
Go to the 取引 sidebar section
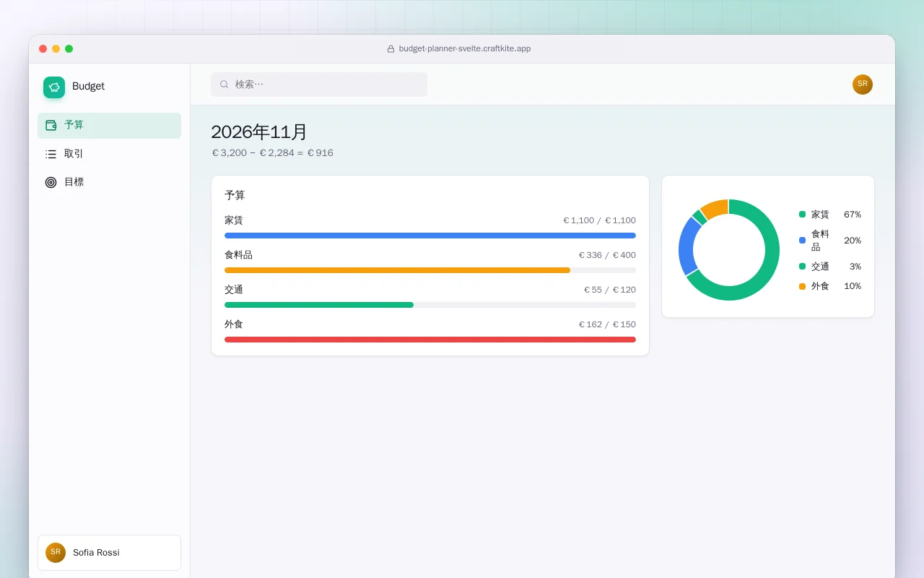pyautogui.click(x=109, y=154)
